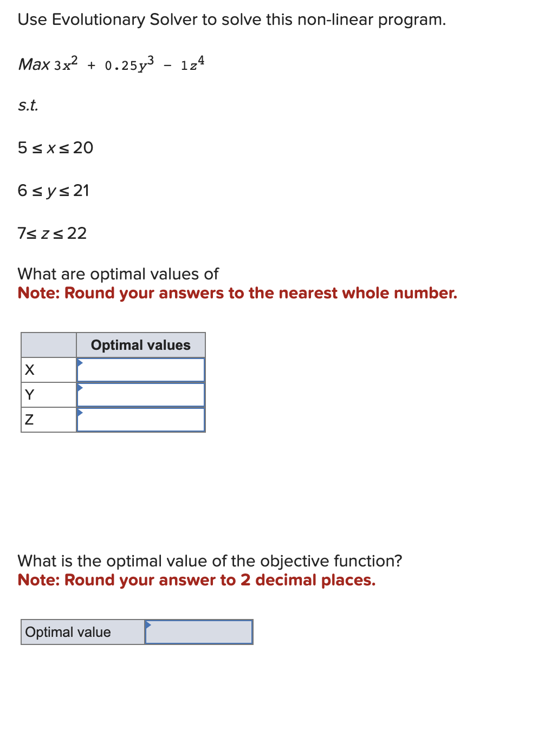Select the Max objective function expression
This screenshot has height=756, width=544.
click(x=111, y=65)
